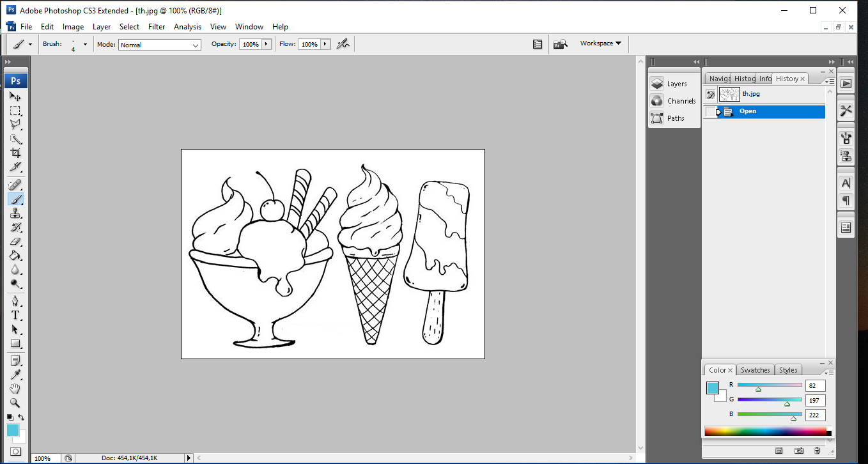
Task: Create new document from current state
Action: [779, 451]
